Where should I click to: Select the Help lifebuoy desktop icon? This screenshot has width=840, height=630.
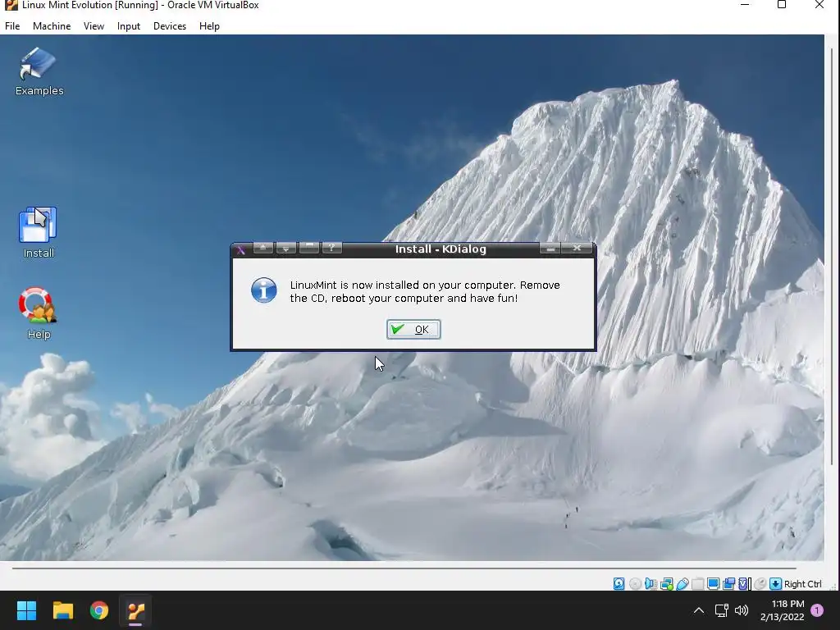click(x=38, y=313)
